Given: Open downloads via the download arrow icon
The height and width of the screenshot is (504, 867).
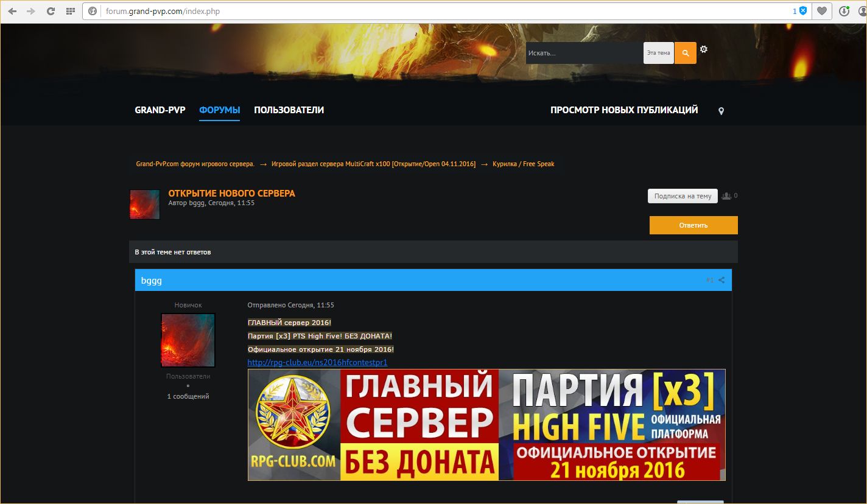Looking at the screenshot, I should [x=844, y=11].
